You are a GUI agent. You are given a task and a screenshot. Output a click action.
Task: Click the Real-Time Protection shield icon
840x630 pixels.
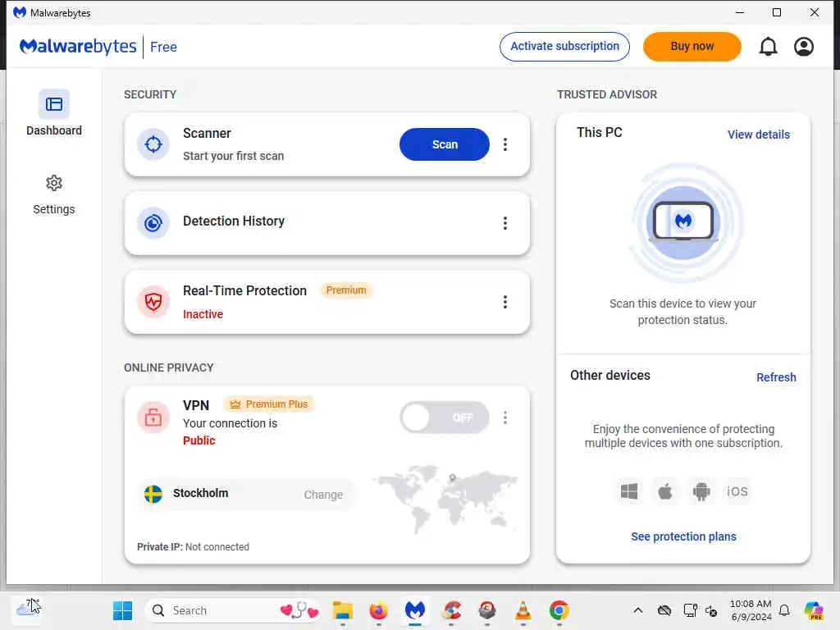tap(153, 302)
